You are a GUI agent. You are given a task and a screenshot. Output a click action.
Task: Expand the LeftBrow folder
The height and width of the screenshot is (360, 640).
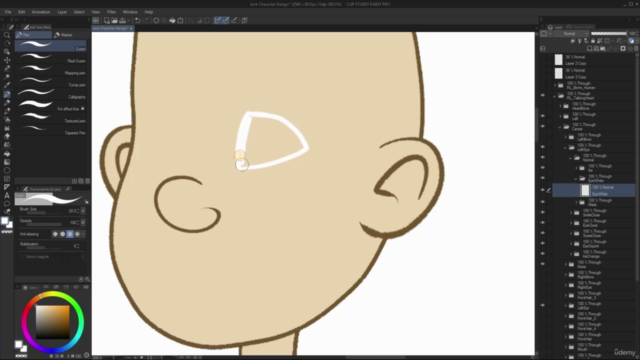(566, 137)
